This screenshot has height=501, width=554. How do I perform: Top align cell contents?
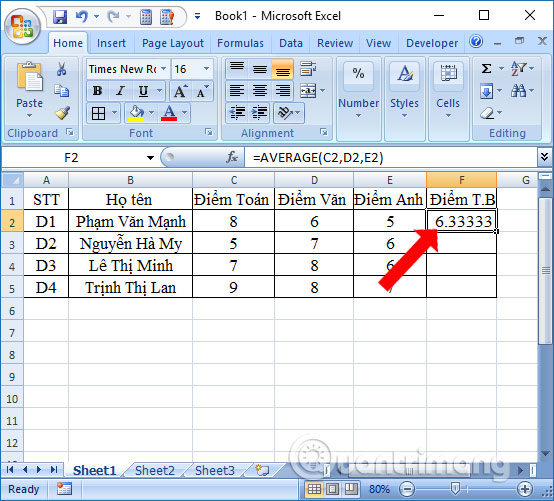(237, 69)
